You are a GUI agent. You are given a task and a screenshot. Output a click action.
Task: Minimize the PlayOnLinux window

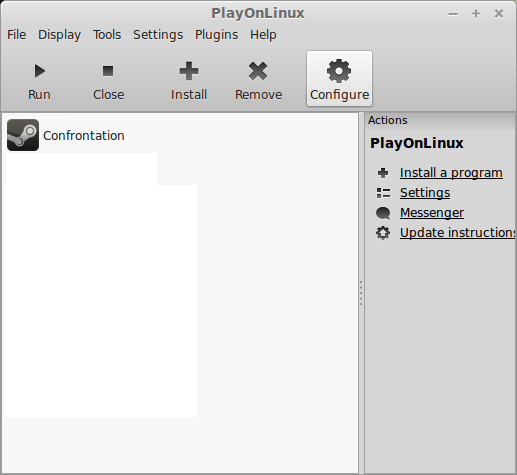coord(453,14)
